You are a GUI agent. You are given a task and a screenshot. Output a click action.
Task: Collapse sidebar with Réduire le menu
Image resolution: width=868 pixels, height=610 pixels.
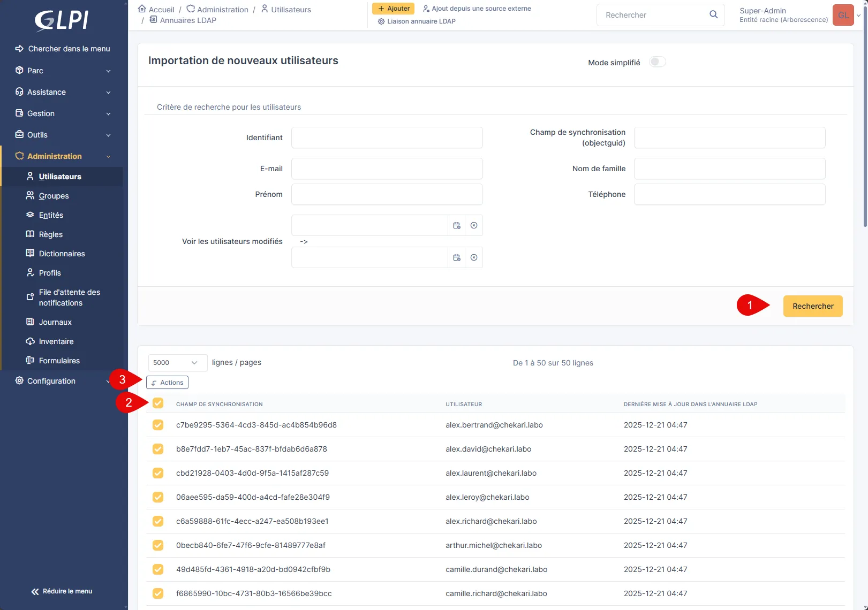[x=62, y=591]
